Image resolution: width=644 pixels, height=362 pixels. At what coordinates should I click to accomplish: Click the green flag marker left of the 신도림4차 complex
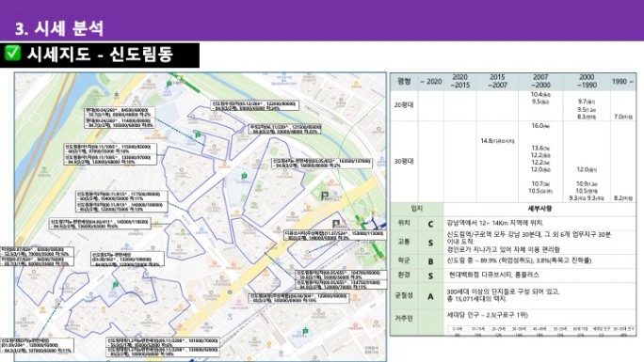(244, 176)
